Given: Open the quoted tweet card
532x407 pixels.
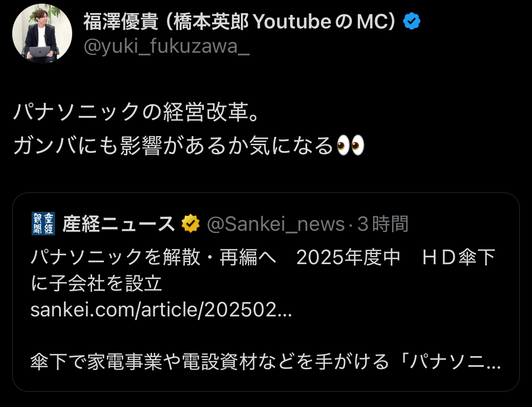Looking at the screenshot, I should pyautogui.click(x=266, y=292).
